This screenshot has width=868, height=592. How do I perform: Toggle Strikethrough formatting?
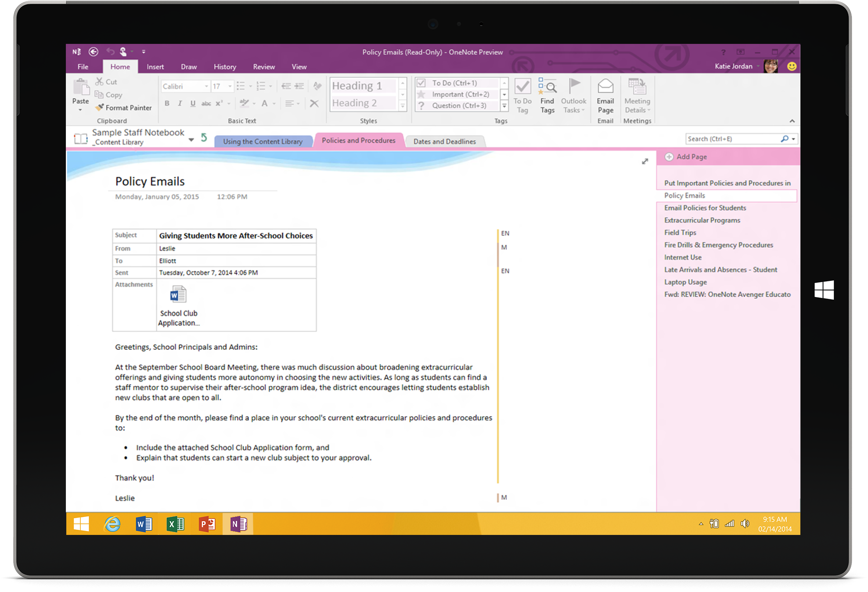tap(206, 104)
